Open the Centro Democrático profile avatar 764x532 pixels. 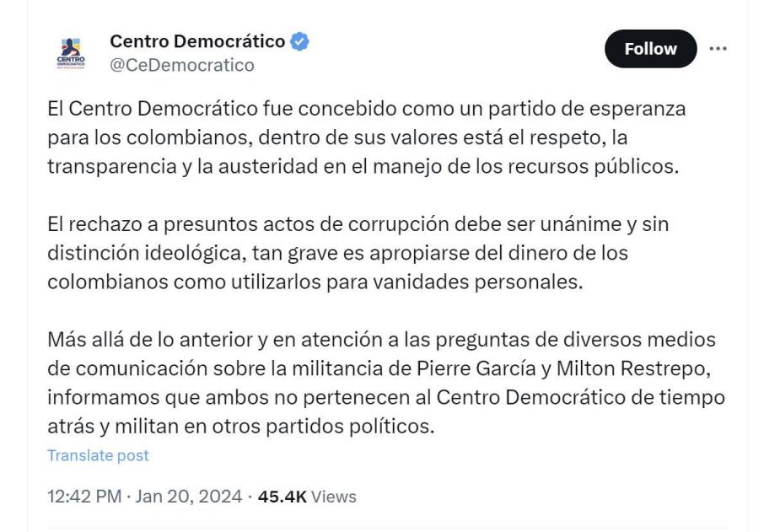[71, 53]
